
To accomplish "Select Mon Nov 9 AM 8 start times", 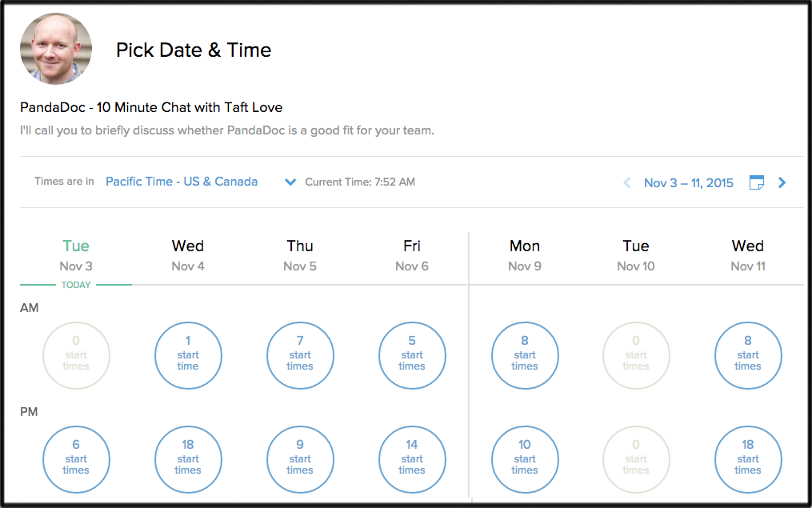I will [x=525, y=355].
